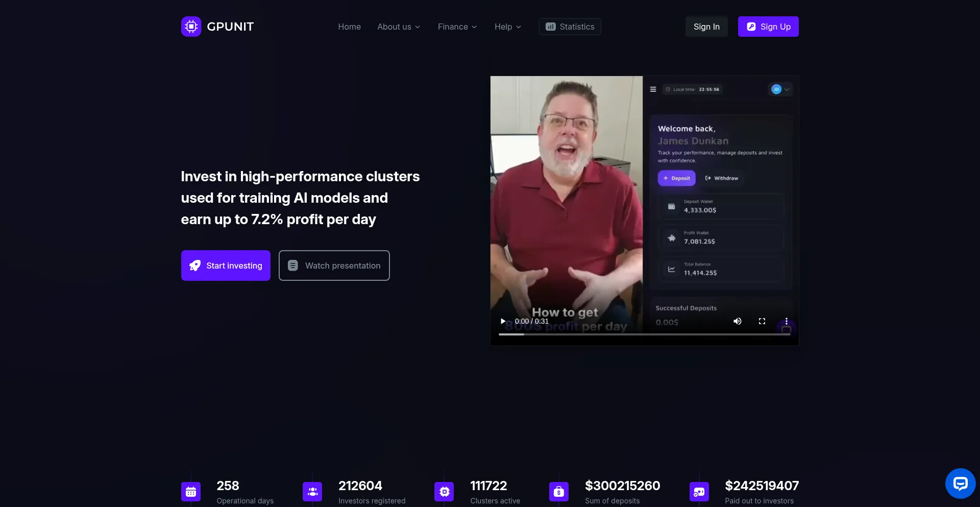Play the presentation video
Viewport: 980px width, 507px height.
point(503,321)
